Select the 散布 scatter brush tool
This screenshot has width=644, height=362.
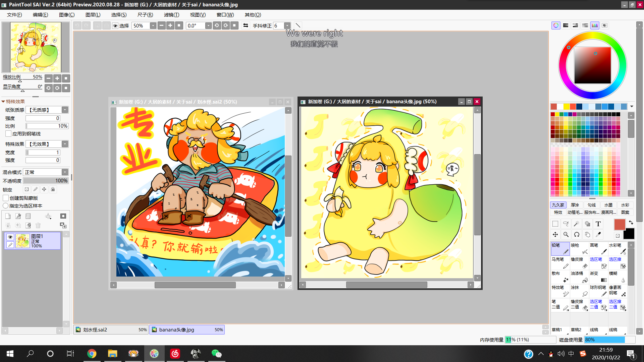tap(560, 277)
